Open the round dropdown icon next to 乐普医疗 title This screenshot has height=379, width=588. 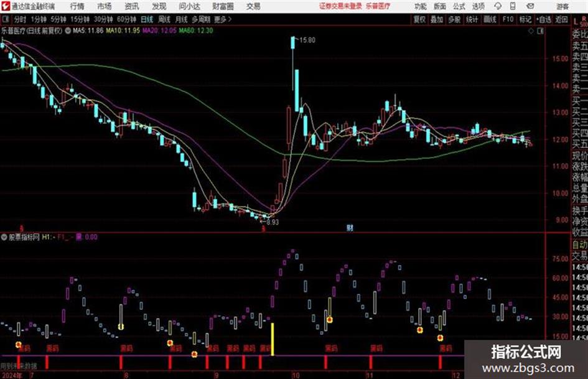pyautogui.click(x=68, y=30)
